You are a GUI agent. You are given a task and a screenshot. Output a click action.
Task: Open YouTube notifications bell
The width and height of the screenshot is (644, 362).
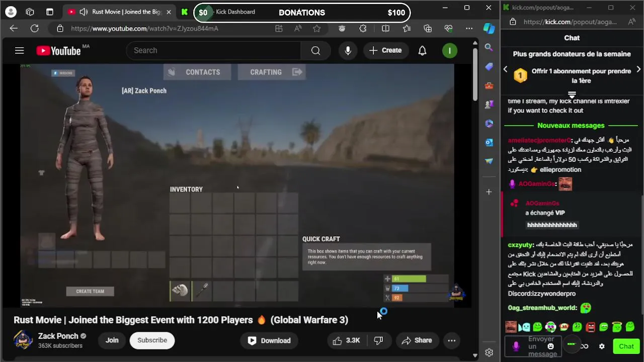[422, 50]
